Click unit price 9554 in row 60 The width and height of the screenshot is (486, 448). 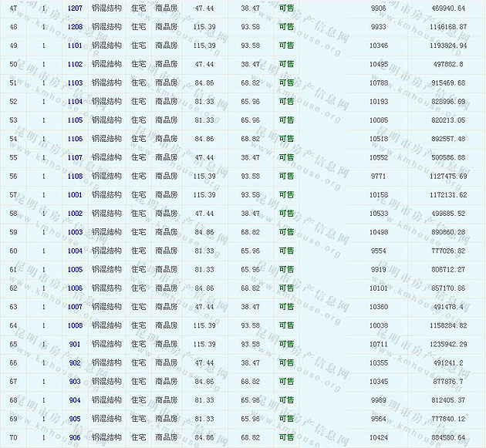coord(378,251)
